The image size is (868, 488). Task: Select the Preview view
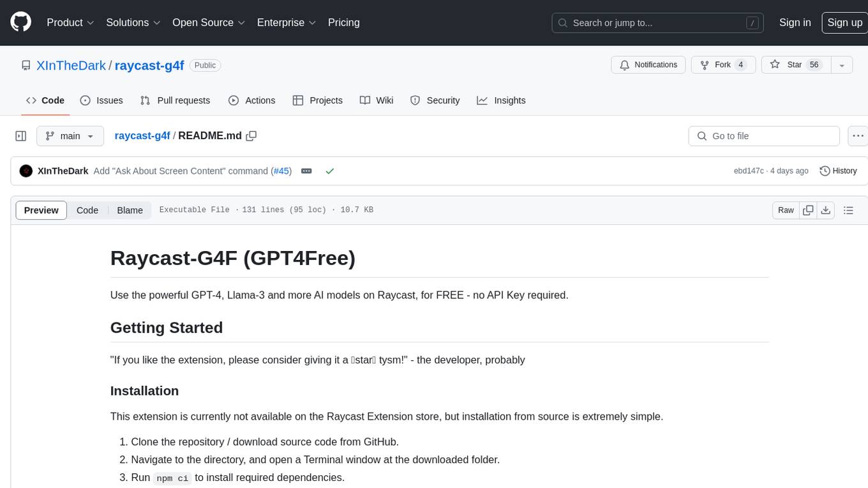point(41,210)
